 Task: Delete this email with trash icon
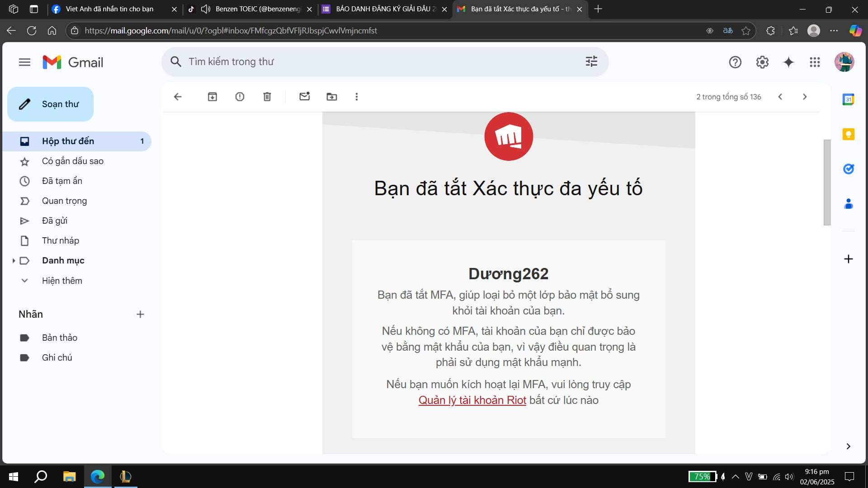(267, 97)
